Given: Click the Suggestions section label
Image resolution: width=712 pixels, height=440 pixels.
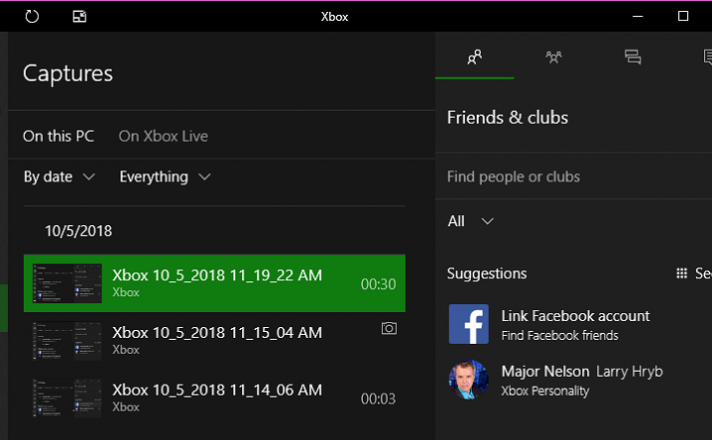Looking at the screenshot, I should coord(487,273).
